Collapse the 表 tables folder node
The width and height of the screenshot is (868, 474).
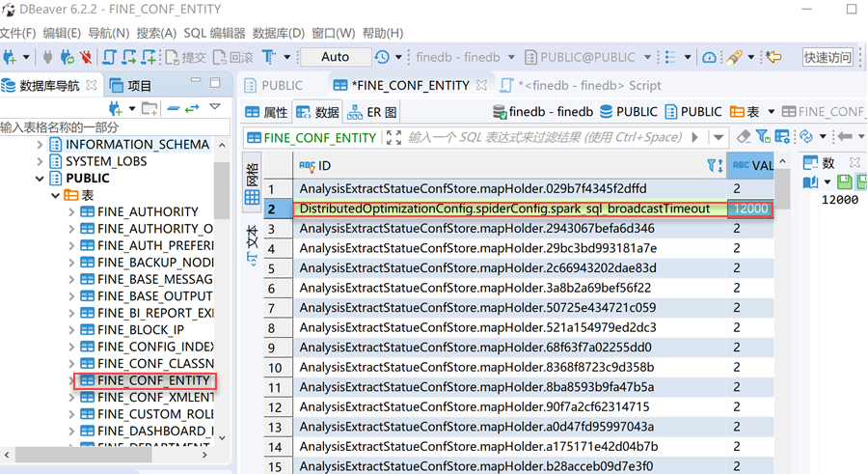55,195
